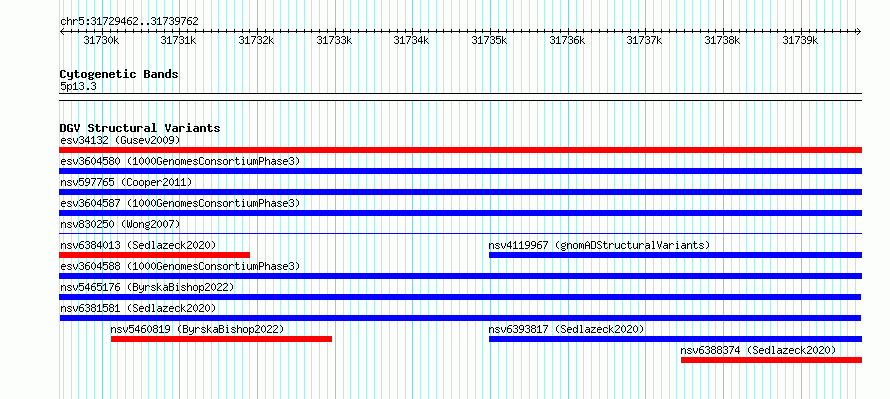The height and width of the screenshot is (399, 890).
Task: Open nsv6388374 (Sedlazeck2020) label
Action: click(x=758, y=350)
